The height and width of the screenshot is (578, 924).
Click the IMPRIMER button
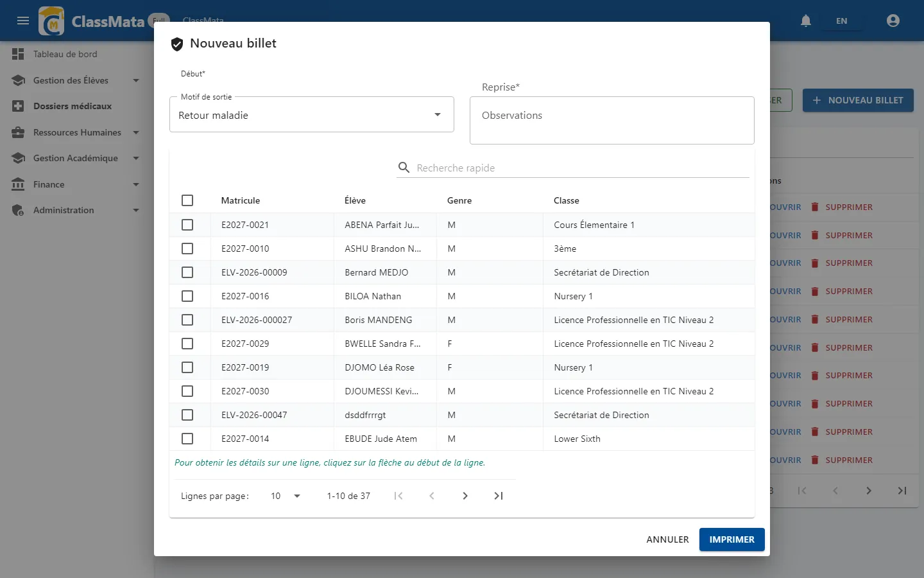[732, 539]
